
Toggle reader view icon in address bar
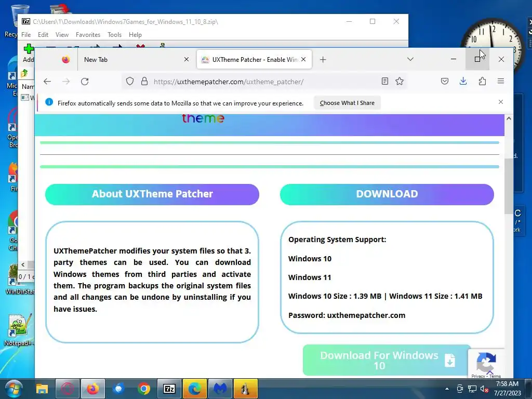pyautogui.click(x=385, y=81)
